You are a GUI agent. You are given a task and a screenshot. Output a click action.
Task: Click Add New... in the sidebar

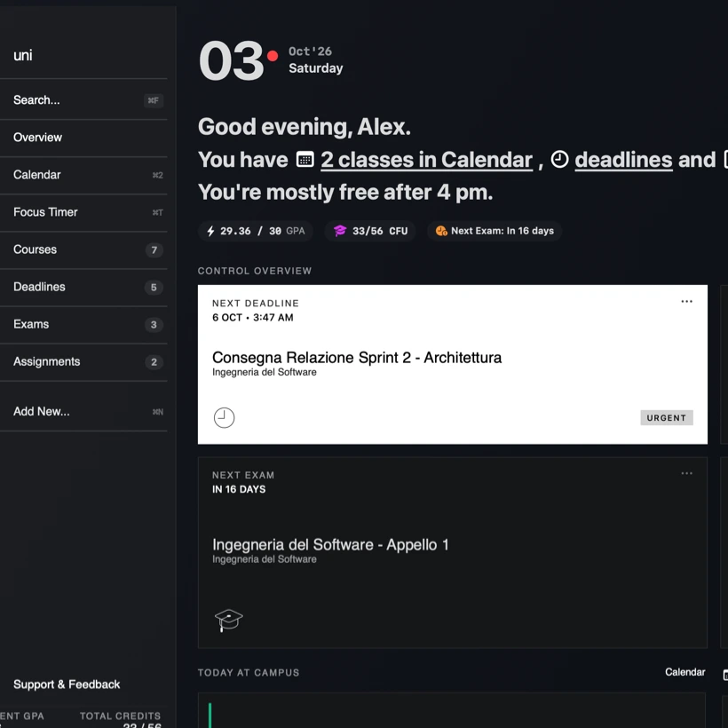(x=83, y=411)
